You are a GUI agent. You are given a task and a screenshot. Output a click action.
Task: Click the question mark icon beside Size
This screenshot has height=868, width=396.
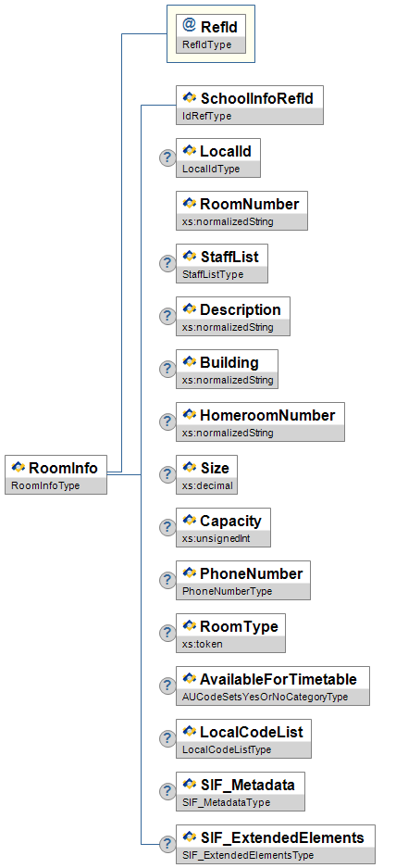pyautogui.click(x=167, y=474)
